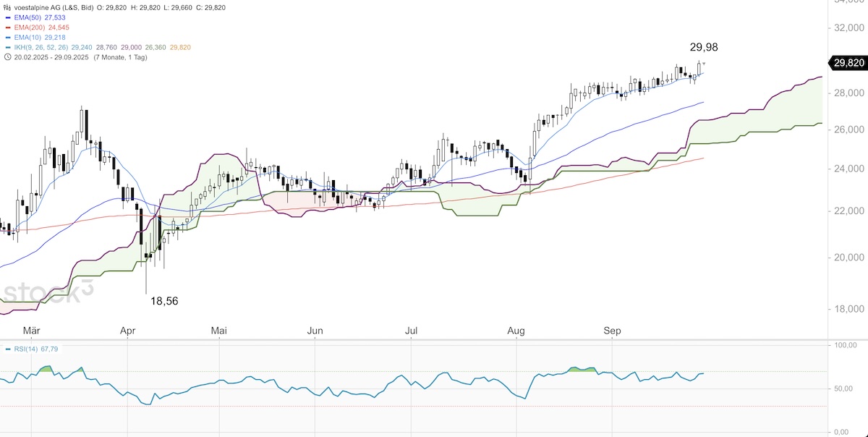Click the IKH value 28,760
868x437 pixels.
pyautogui.click(x=107, y=47)
